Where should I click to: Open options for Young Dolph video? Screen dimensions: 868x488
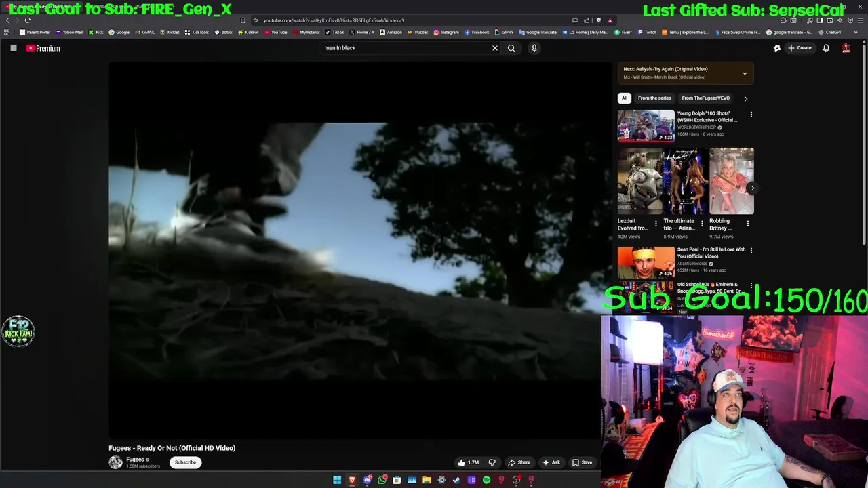[x=751, y=115]
